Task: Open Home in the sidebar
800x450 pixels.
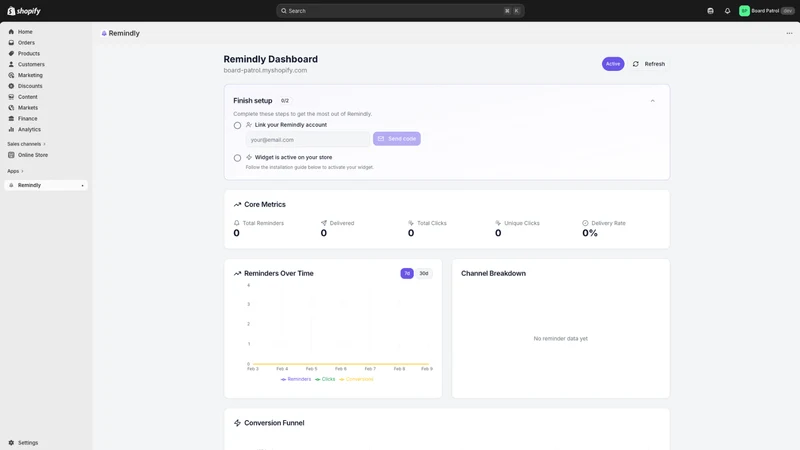Action: pos(25,32)
